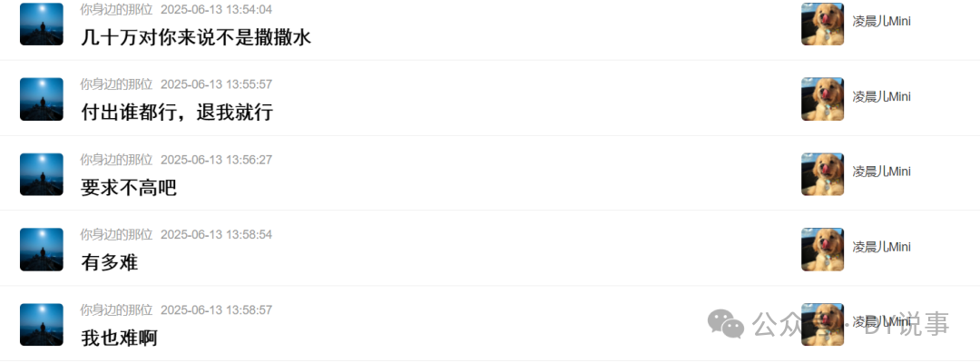The width and height of the screenshot is (980, 363).
Task: Click the WeChat logo in the watermark
Action: [x=726, y=324]
